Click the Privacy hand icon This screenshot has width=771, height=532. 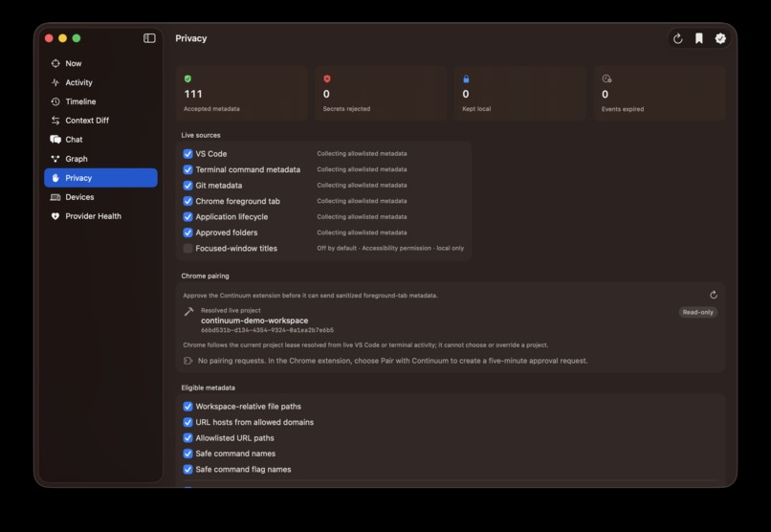55,178
